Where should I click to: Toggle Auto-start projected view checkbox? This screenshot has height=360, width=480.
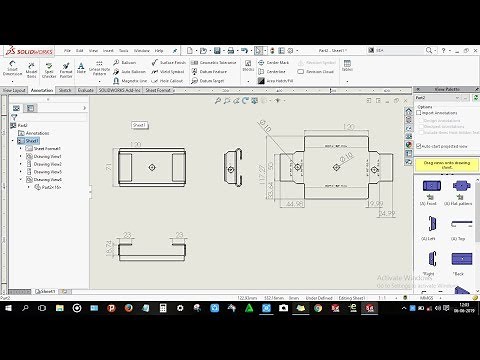tap(419, 146)
